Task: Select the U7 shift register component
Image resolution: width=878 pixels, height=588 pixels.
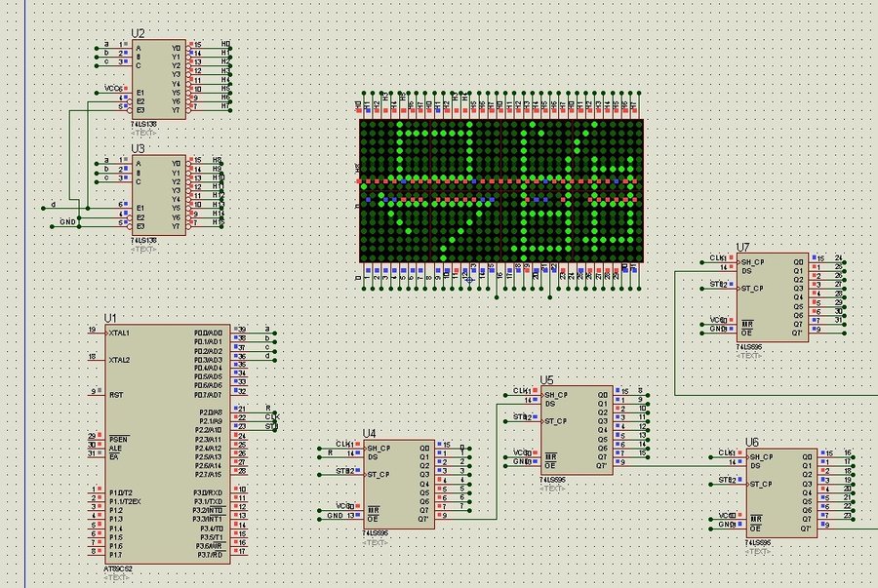Action: [774, 297]
